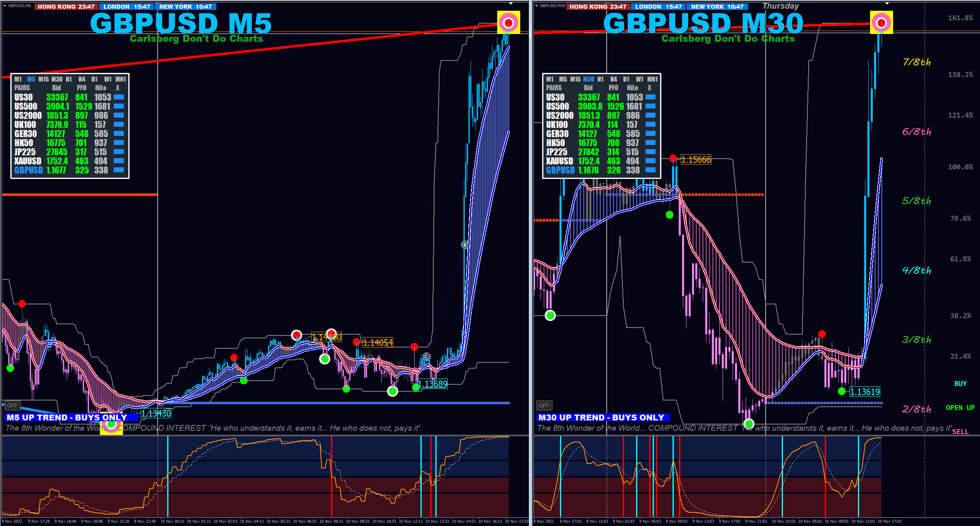Click the bullseye target icon on M30 chart

click(881, 22)
